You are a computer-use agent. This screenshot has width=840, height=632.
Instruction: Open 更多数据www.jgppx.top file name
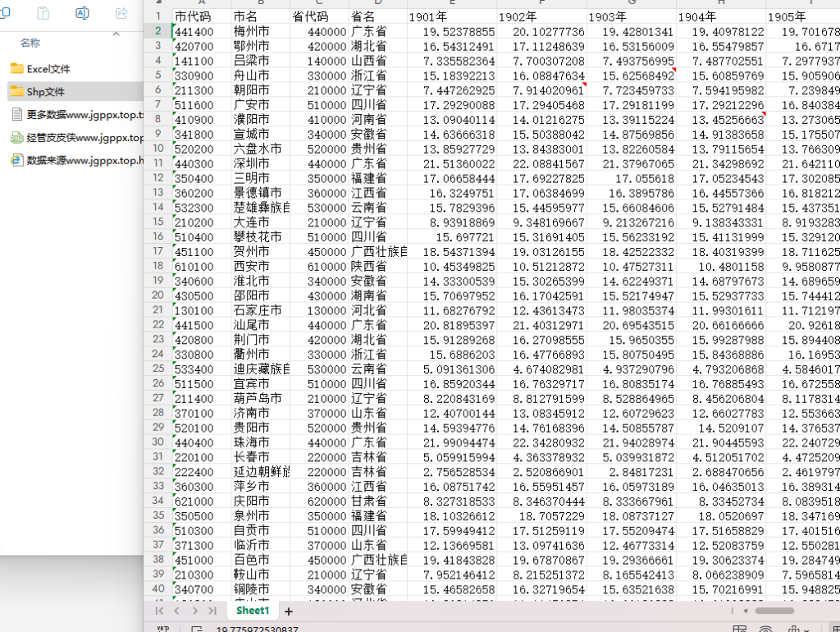pos(85,115)
